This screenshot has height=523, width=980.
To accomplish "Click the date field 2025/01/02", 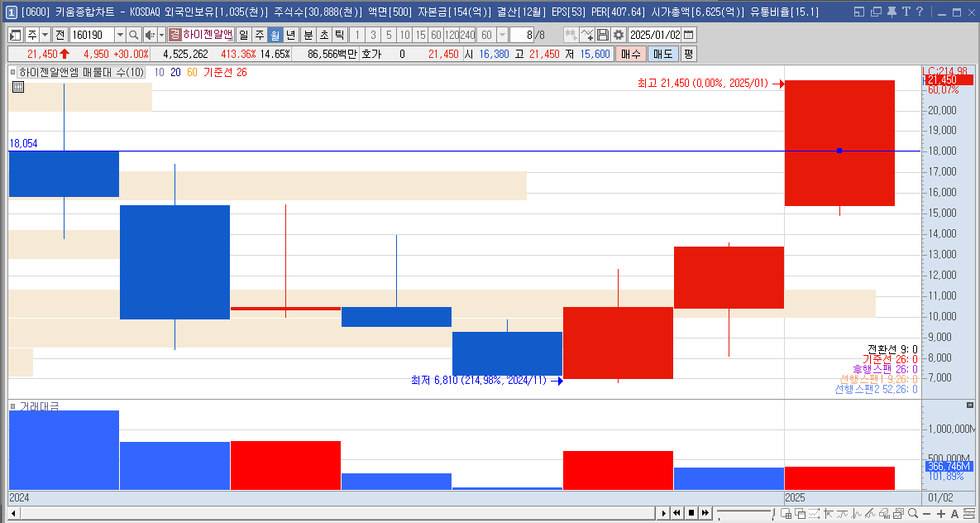I will click(x=655, y=35).
